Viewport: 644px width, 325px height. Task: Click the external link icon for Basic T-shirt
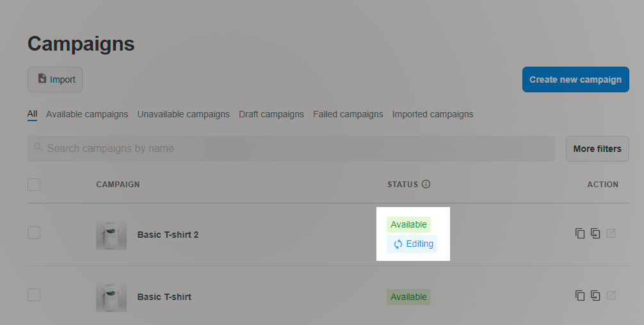coord(611,296)
